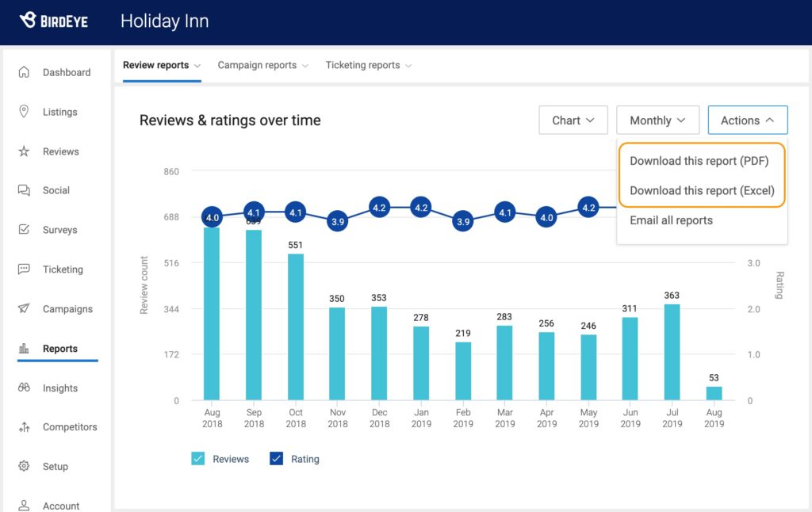Viewport: 812px width, 512px height.
Task: Click the Aug 2019 bar labeled 53
Action: coord(714,393)
